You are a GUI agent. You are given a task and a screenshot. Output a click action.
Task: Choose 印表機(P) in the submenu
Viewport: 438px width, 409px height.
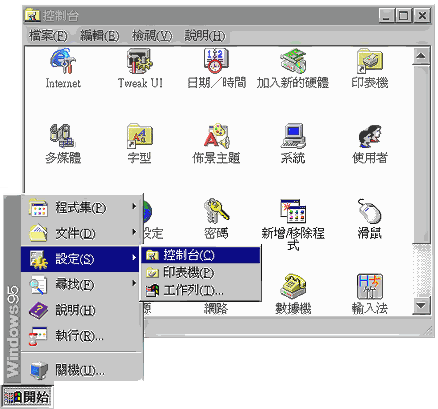pos(201,273)
